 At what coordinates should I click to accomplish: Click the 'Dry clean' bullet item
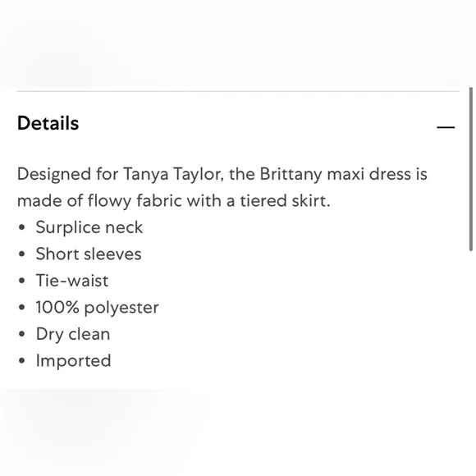pos(73,334)
